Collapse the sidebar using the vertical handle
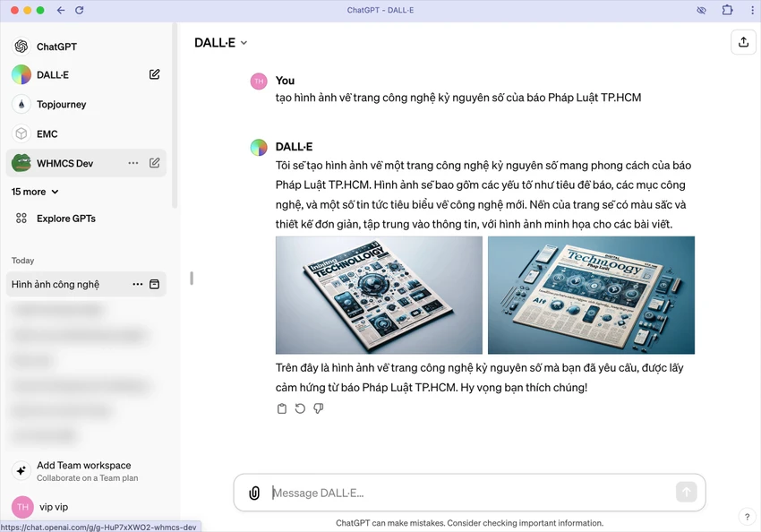This screenshot has height=532, width=761. (x=192, y=279)
